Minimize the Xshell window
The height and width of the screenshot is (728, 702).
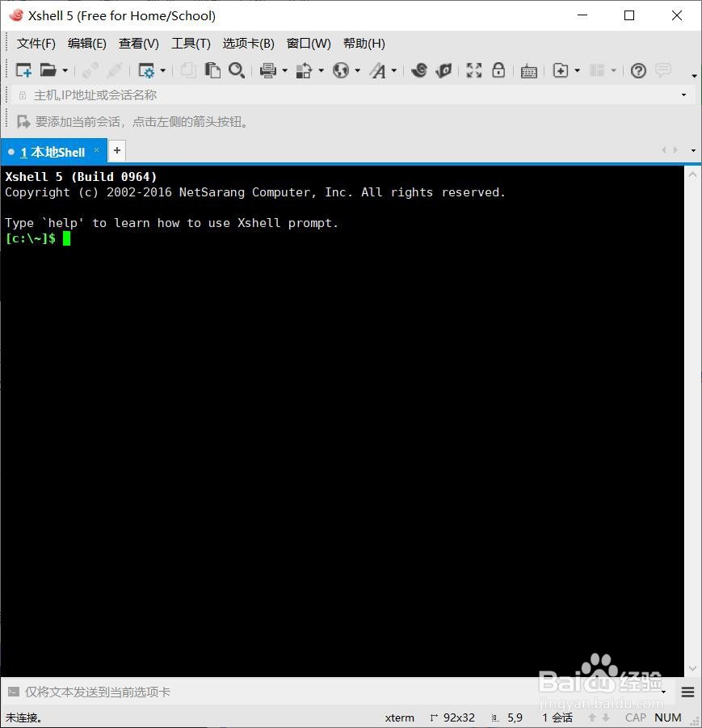click(x=582, y=15)
